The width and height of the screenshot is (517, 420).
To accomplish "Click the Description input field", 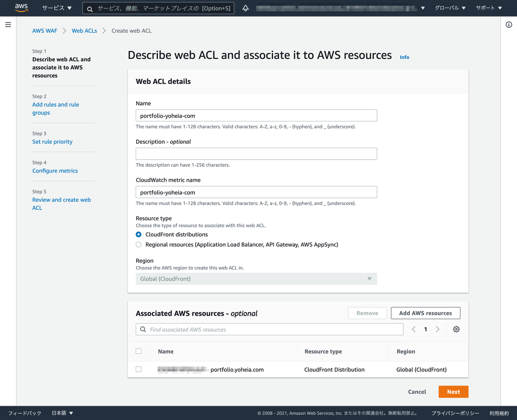I will (x=256, y=154).
